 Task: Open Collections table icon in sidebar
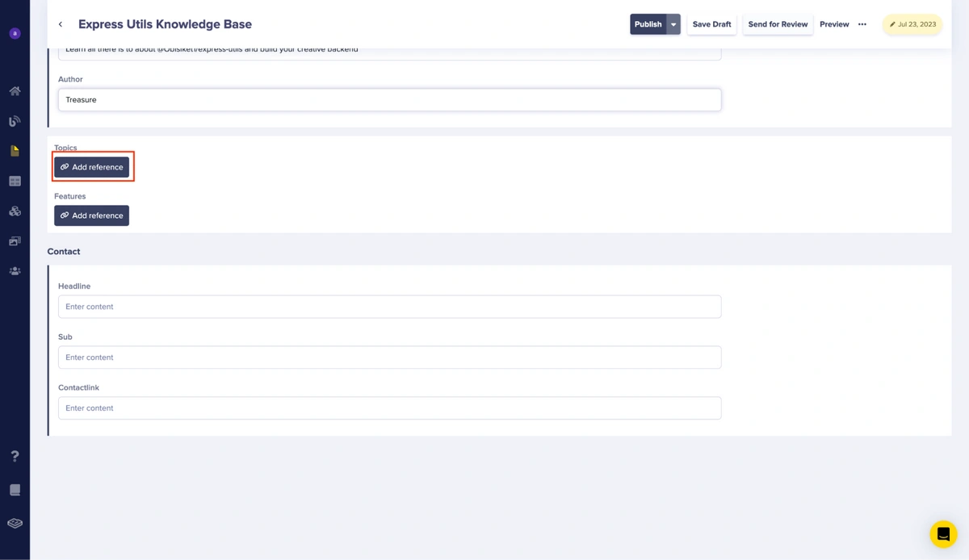[x=15, y=182]
